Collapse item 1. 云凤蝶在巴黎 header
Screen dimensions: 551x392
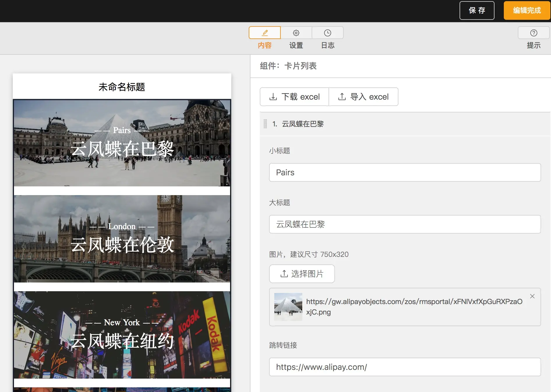[x=405, y=124]
